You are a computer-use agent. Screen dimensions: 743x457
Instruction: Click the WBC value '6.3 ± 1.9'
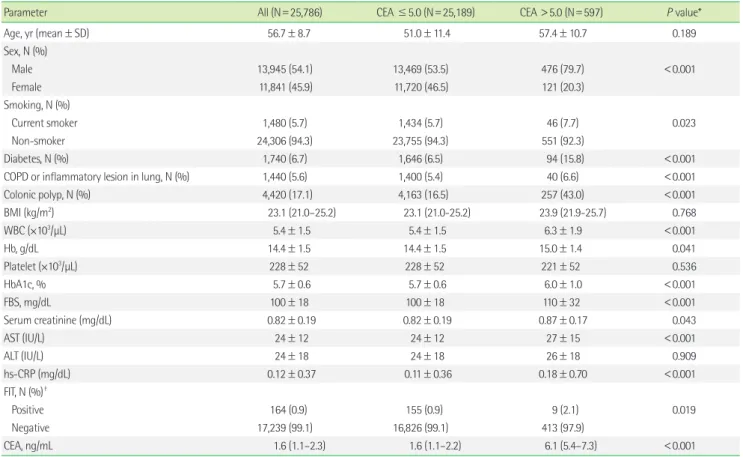(x=563, y=230)
